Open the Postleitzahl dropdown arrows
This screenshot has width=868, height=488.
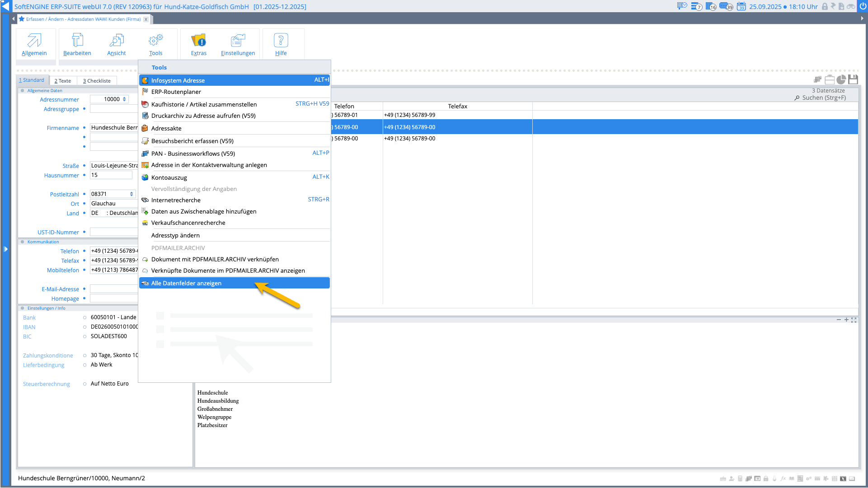tap(131, 194)
